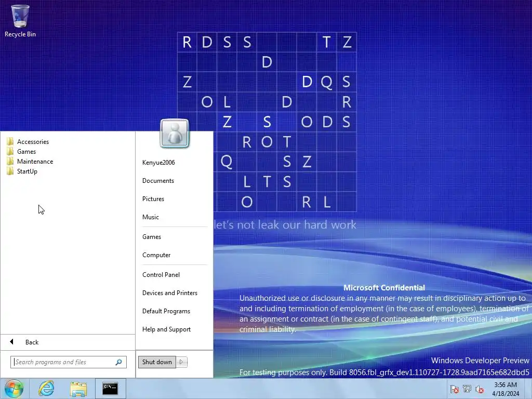Click the Maintenance folder icon
Image resolution: width=532 pixels, height=399 pixels.
click(10, 161)
